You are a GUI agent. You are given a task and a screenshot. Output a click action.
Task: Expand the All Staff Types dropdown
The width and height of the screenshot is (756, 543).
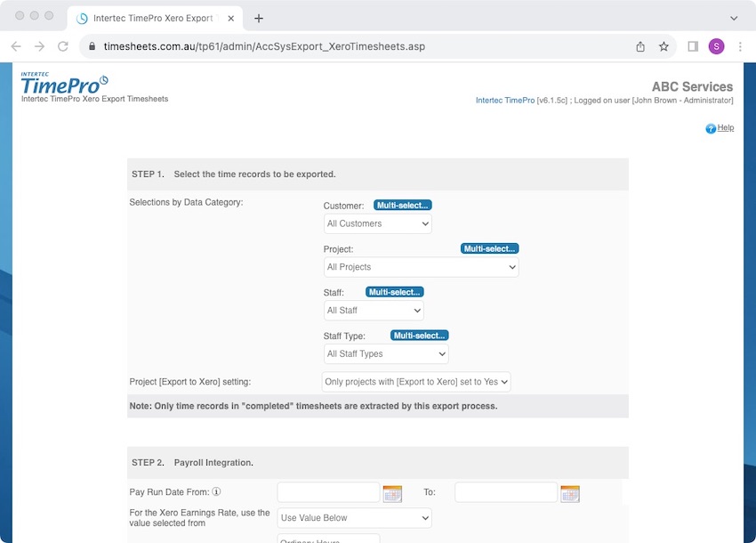point(386,353)
